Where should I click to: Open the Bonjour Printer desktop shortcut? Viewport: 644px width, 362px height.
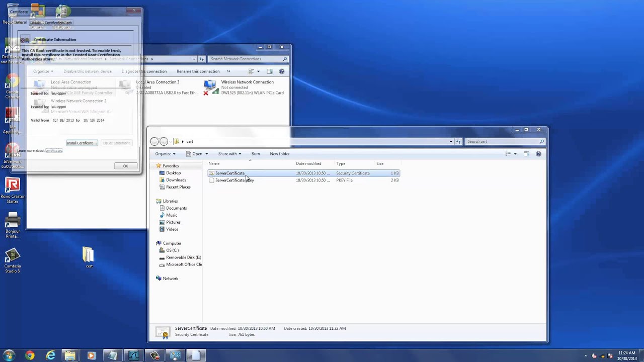[x=13, y=225]
